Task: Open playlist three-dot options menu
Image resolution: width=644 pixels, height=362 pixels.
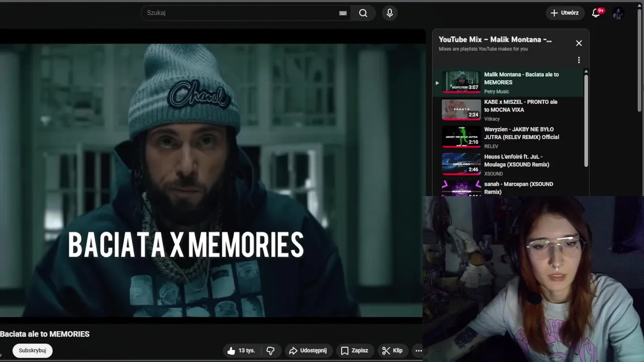Action: click(x=579, y=60)
